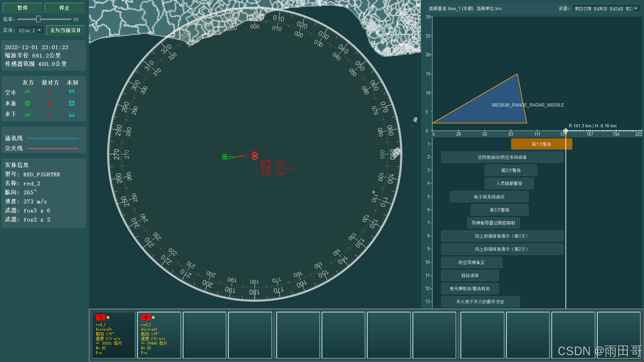Click the friendly underwater legend icon
The height and width of the screenshot is (362, 644).
(x=28, y=114)
